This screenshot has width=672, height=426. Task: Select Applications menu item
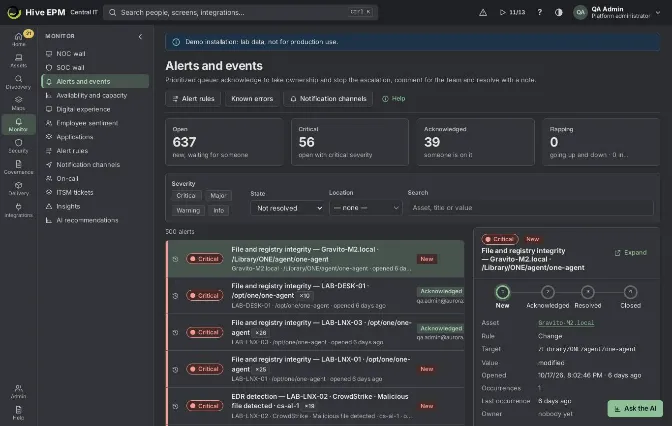click(x=95, y=137)
